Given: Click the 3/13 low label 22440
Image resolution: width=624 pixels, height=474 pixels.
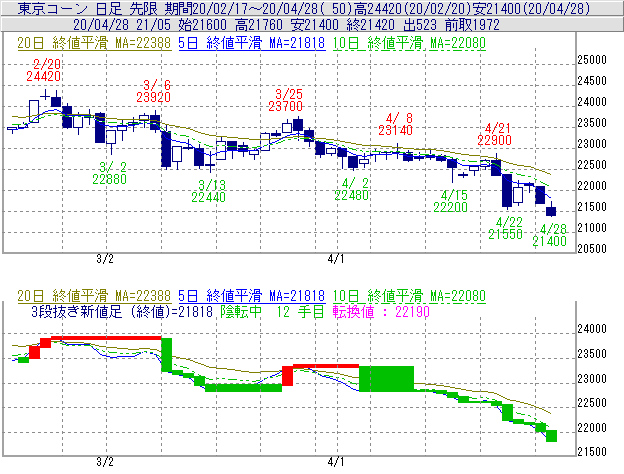Looking at the screenshot, I should click(x=211, y=197).
